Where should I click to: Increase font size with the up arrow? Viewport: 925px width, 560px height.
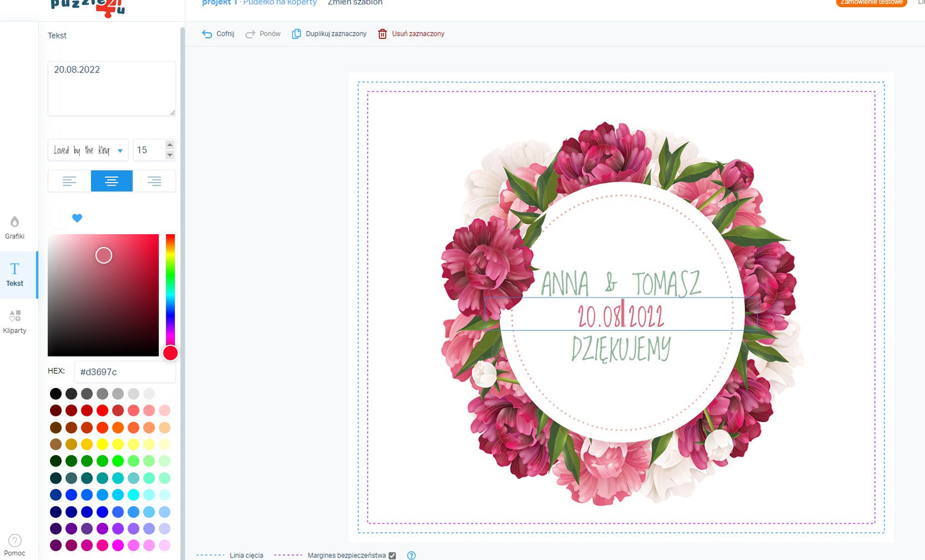(170, 145)
